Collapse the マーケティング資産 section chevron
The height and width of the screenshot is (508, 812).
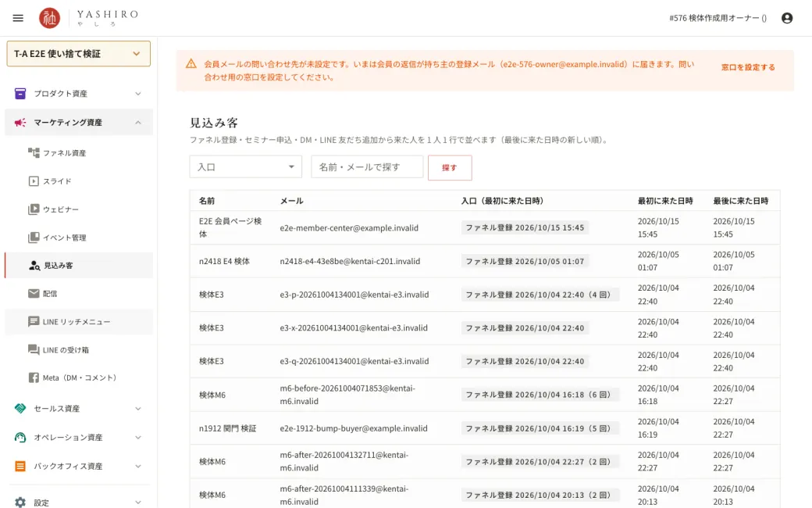tap(138, 123)
